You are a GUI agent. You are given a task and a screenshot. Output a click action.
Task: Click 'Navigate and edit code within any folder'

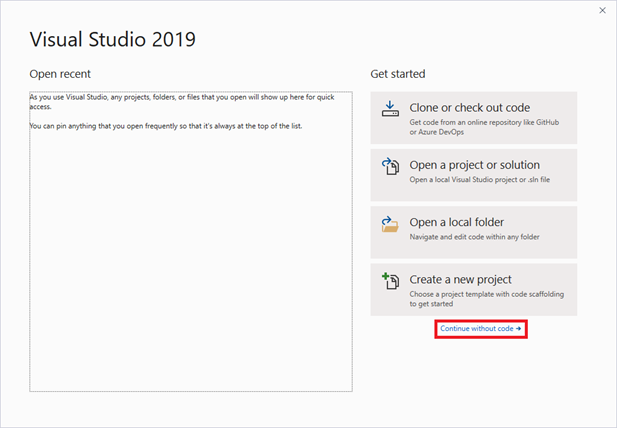[474, 237]
